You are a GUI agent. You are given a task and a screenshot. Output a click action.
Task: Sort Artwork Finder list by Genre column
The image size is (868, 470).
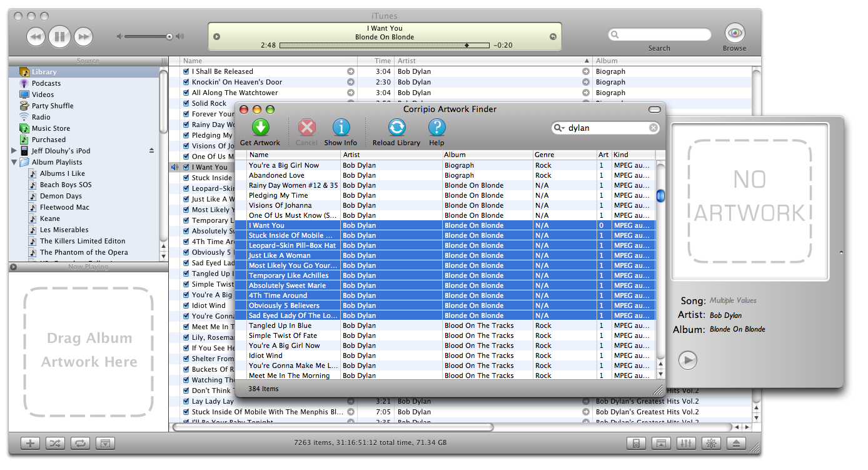pyautogui.click(x=565, y=155)
